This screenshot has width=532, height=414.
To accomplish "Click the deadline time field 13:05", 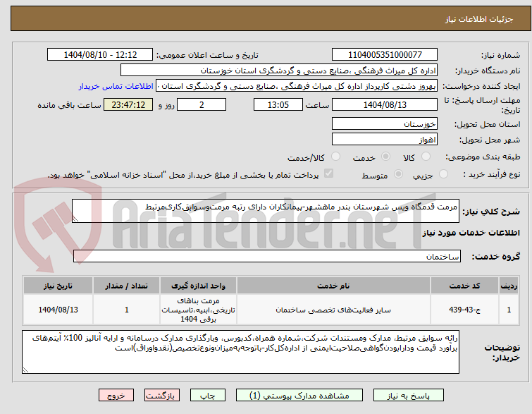I will (278, 104).
